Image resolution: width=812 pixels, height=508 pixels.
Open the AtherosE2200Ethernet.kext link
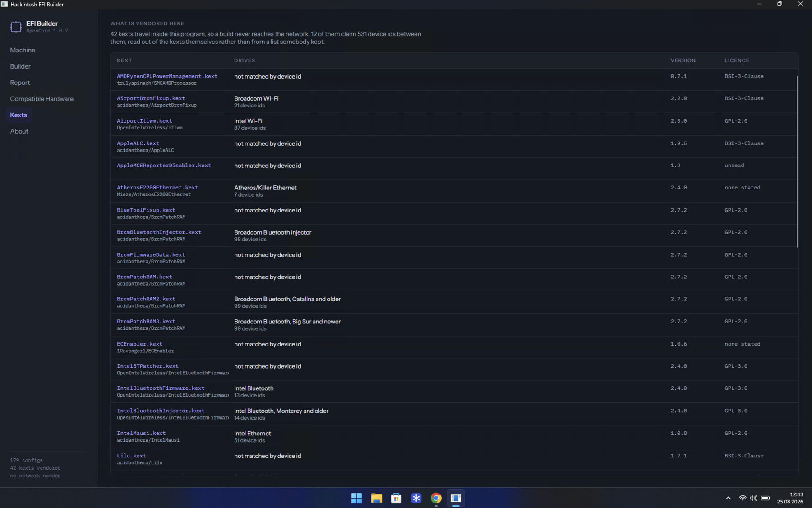tap(157, 188)
